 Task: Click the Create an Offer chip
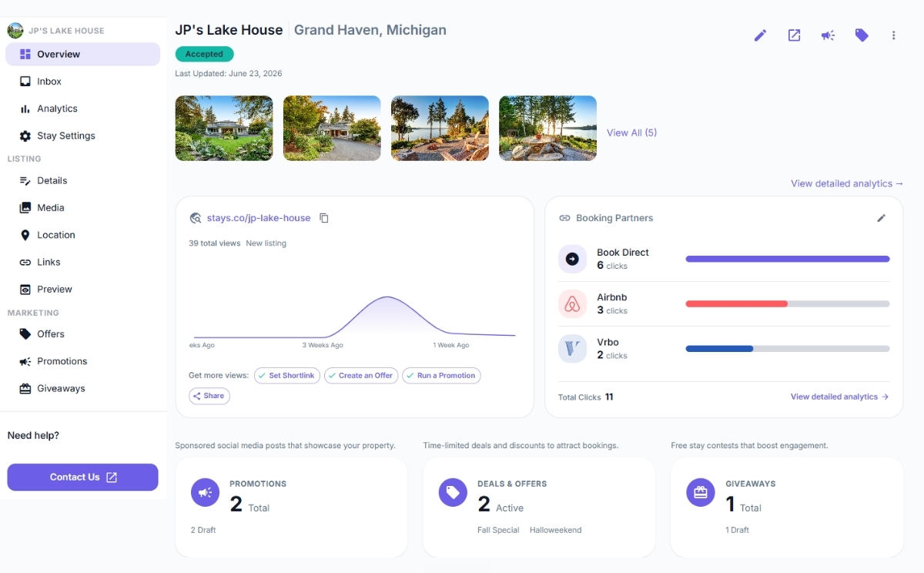360,376
